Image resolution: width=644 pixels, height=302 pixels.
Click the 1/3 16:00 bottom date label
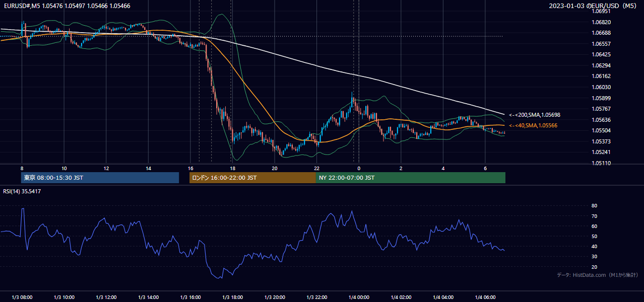(x=190, y=297)
